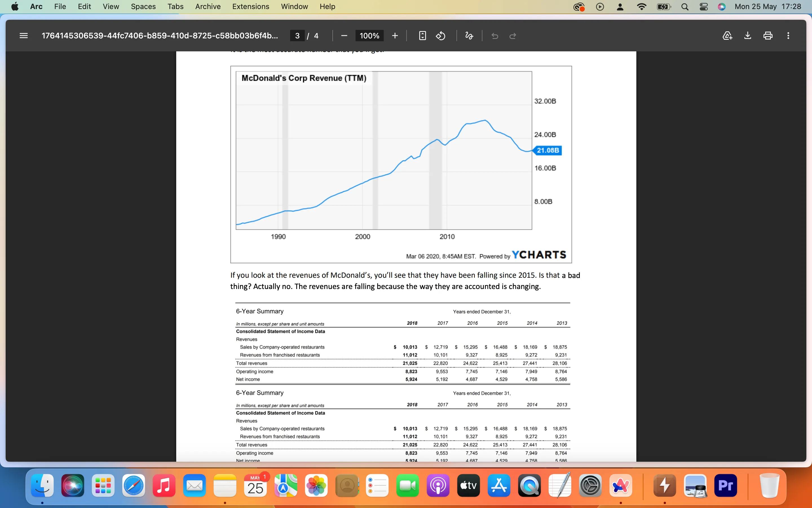Viewport: 812px width, 508px height.
Task: Open the Spaces menu
Action: 143,6
